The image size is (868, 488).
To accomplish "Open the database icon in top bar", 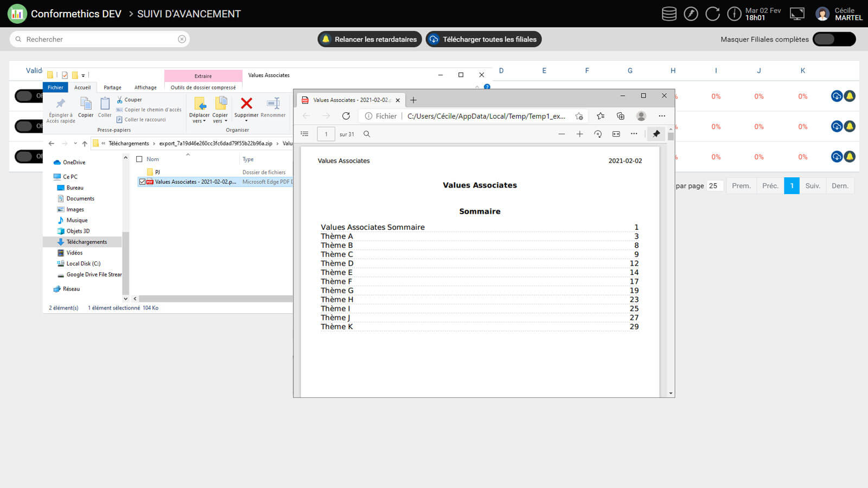I will coord(669,14).
